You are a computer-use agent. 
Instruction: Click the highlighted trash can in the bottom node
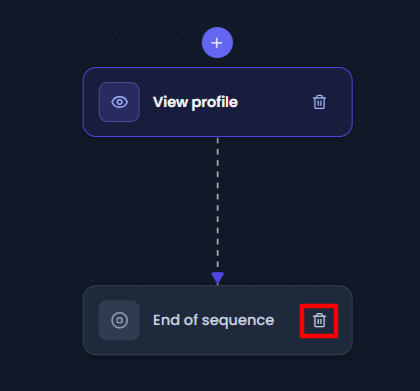(319, 320)
